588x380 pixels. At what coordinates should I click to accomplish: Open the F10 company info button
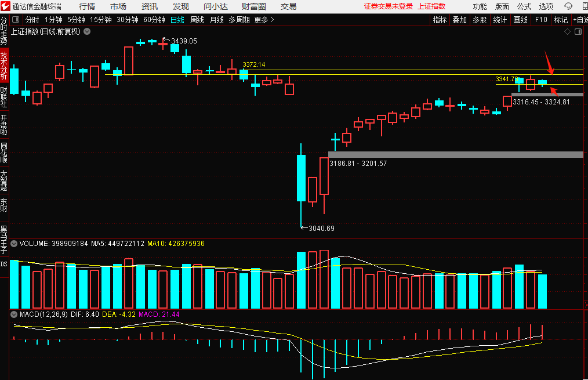[x=541, y=20]
